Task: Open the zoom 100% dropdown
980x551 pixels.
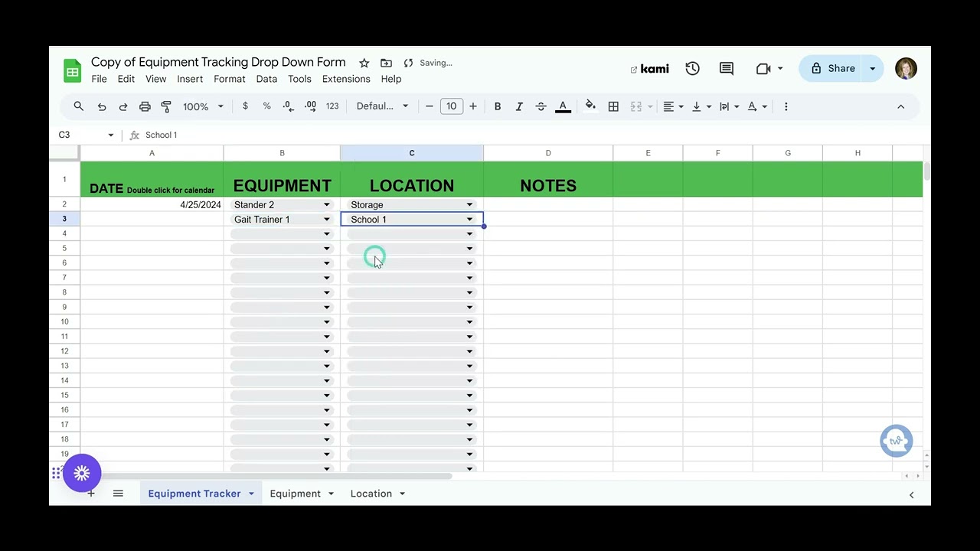Action: [203, 106]
